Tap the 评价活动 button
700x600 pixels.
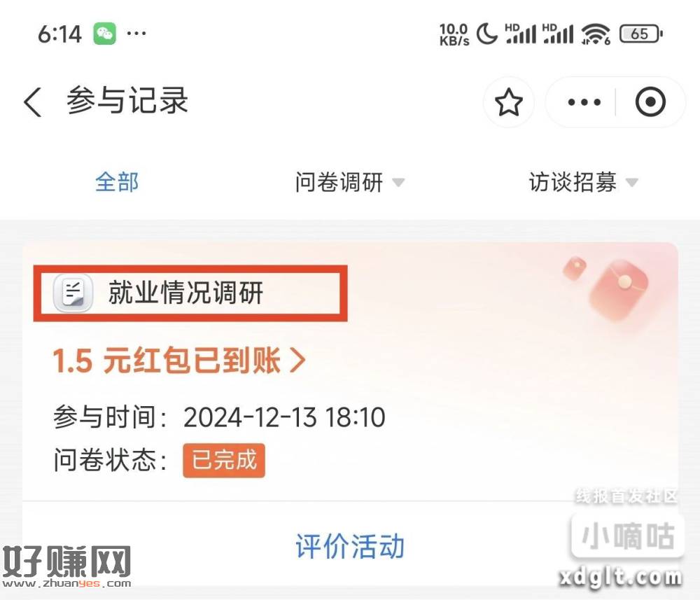click(350, 545)
